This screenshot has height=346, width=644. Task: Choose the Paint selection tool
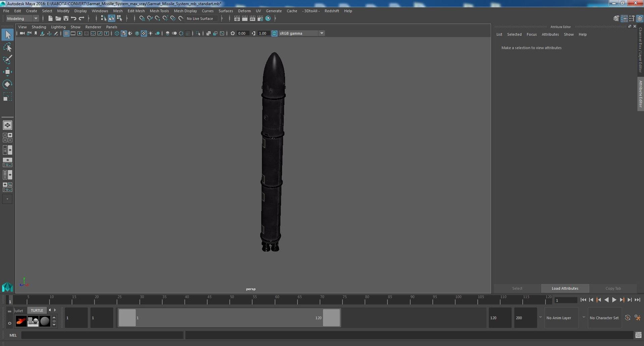tap(7, 60)
